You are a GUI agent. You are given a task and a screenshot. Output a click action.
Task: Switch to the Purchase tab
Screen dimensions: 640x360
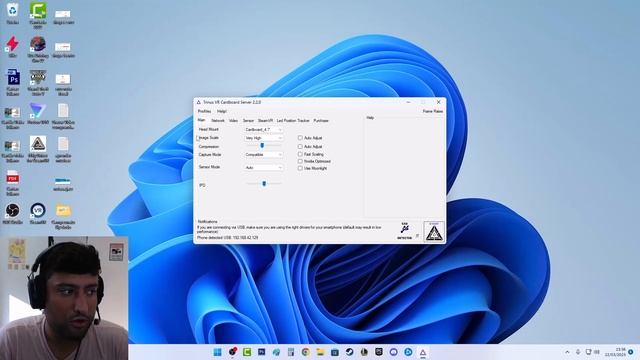click(321, 120)
